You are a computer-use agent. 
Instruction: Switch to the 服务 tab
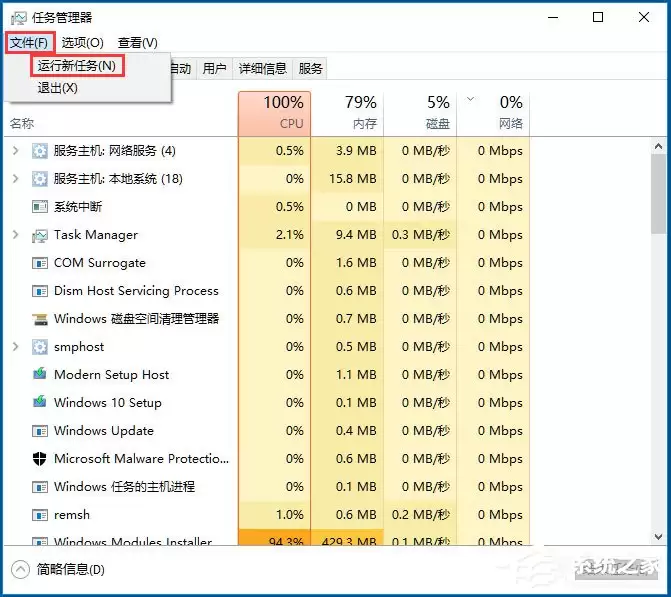311,68
